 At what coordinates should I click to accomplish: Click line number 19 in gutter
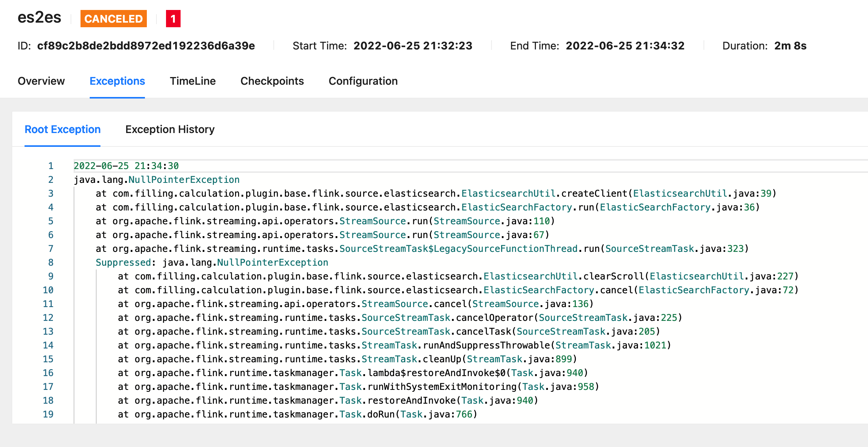48,414
